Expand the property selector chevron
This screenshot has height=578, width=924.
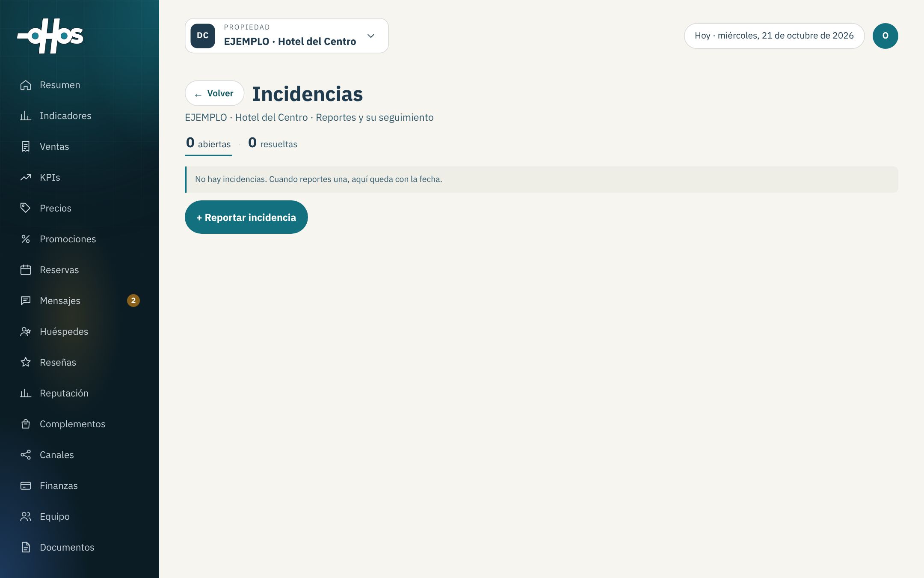click(371, 36)
